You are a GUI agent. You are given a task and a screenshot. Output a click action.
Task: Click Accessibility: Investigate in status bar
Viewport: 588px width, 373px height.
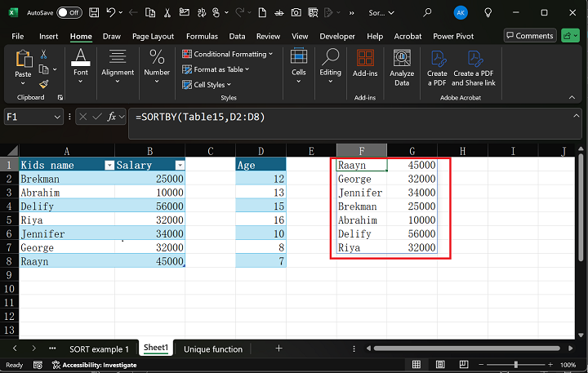(94, 365)
